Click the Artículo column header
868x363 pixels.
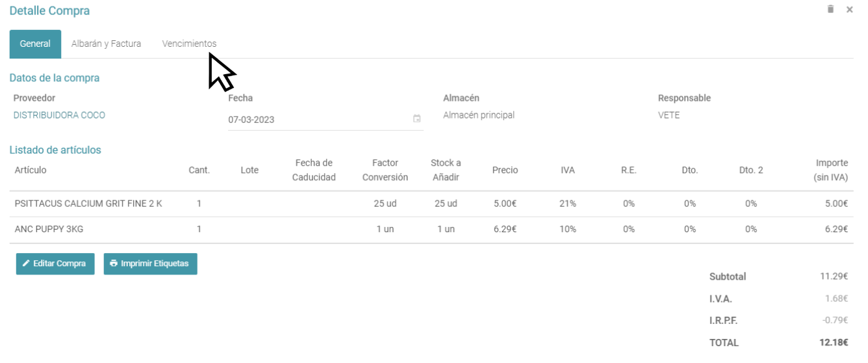(31, 170)
